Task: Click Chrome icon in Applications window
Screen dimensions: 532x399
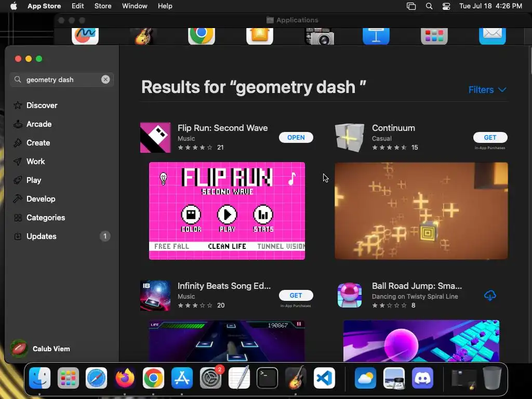Action: 201,36
